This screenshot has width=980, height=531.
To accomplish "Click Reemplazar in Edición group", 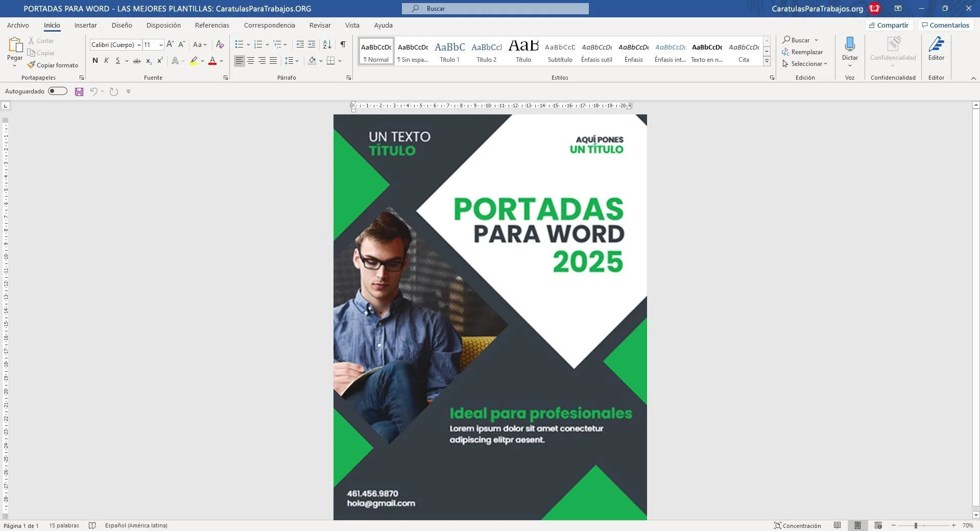I will 802,52.
